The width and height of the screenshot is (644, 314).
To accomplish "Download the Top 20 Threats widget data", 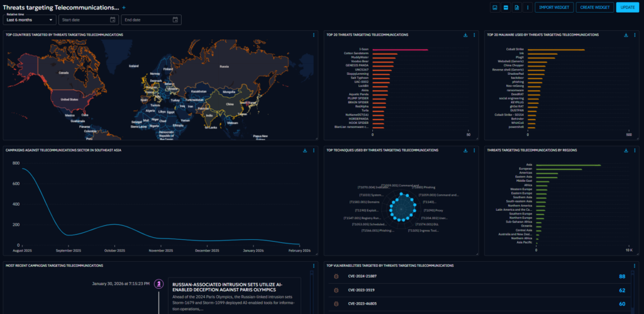I will 465,35.
